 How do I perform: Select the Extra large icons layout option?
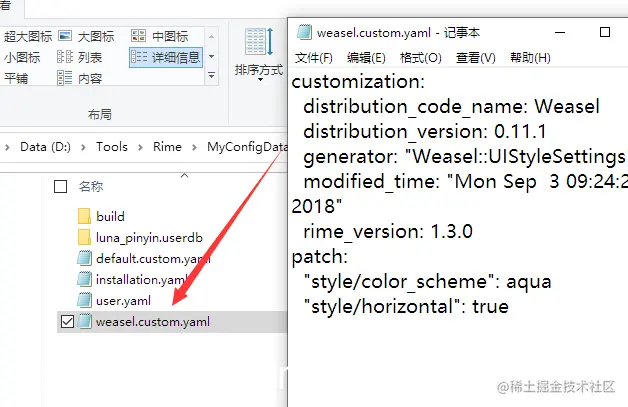pos(28,36)
